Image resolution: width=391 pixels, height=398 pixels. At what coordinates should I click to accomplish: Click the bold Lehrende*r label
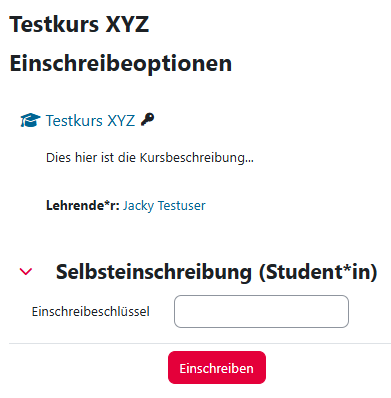point(83,205)
